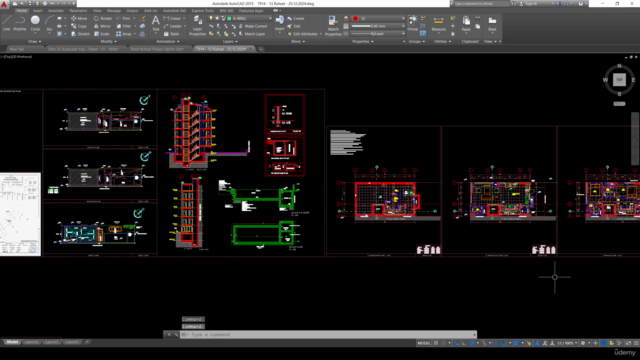Image resolution: width=640 pixels, height=360 pixels.
Task: Click Edit Attributes button
Action: pos(303,34)
